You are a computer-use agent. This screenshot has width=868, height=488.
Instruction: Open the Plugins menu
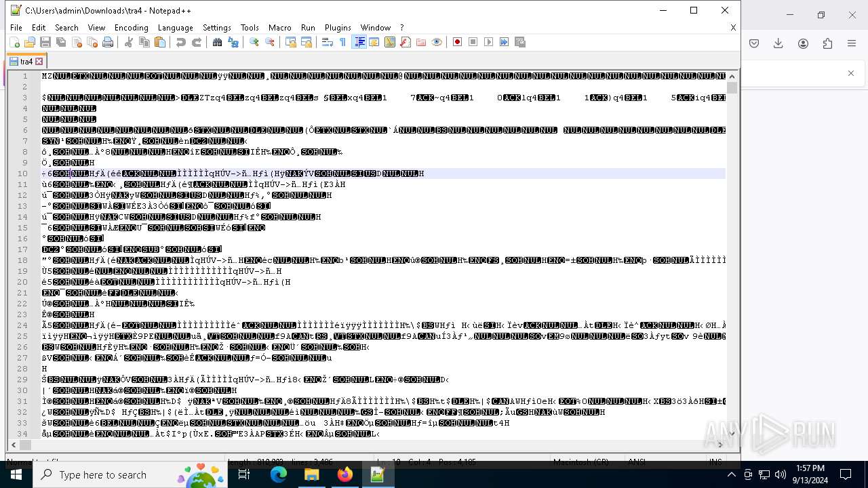[338, 28]
